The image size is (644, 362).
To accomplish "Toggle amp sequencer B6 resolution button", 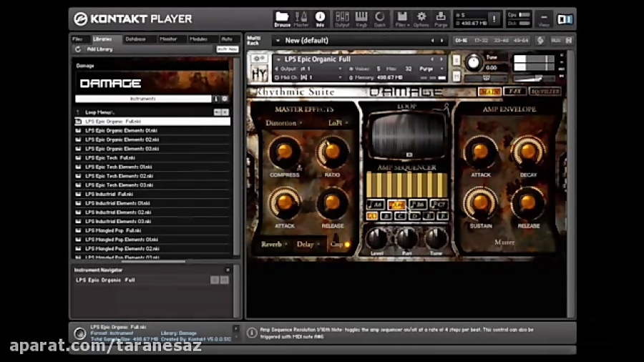I will 418,204.
